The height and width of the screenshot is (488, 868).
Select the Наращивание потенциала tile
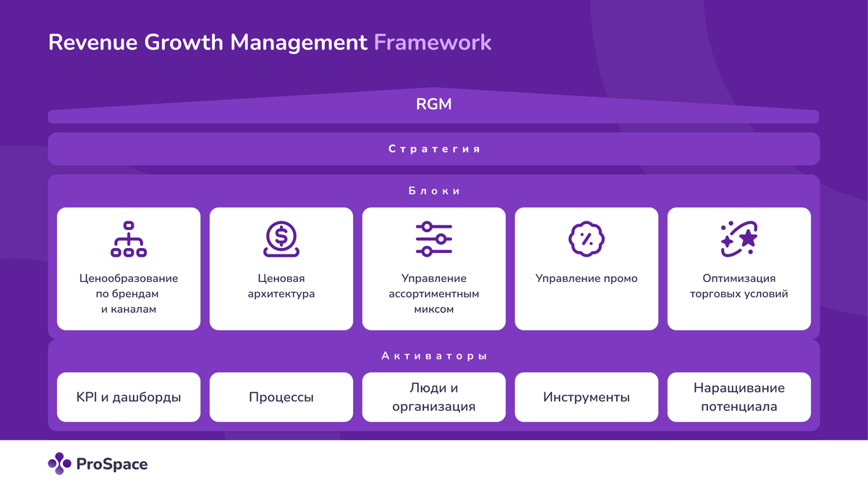[739, 397]
